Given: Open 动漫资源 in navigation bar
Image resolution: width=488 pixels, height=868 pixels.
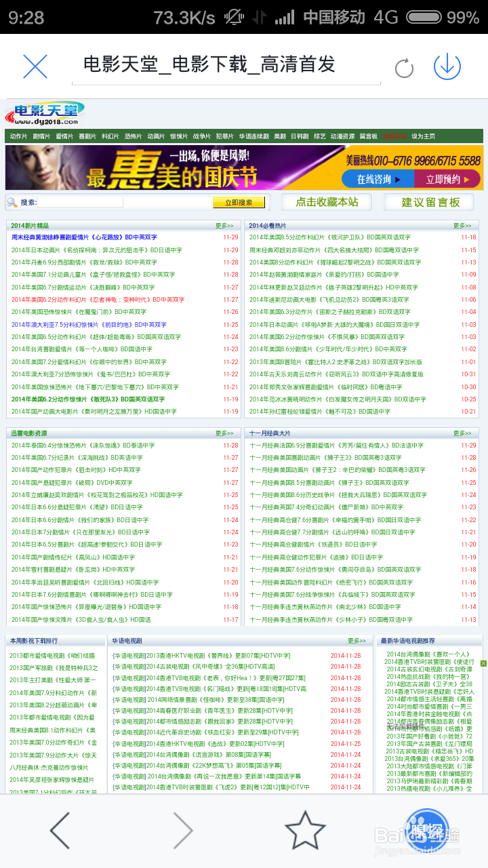Looking at the screenshot, I should pyautogui.click(x=342, y=136).
